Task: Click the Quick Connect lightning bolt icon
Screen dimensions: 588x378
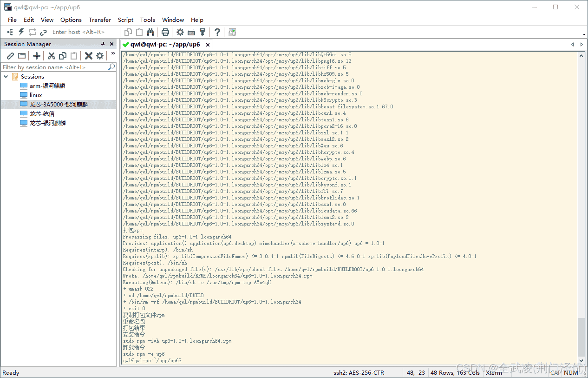Action: point(21,32)
